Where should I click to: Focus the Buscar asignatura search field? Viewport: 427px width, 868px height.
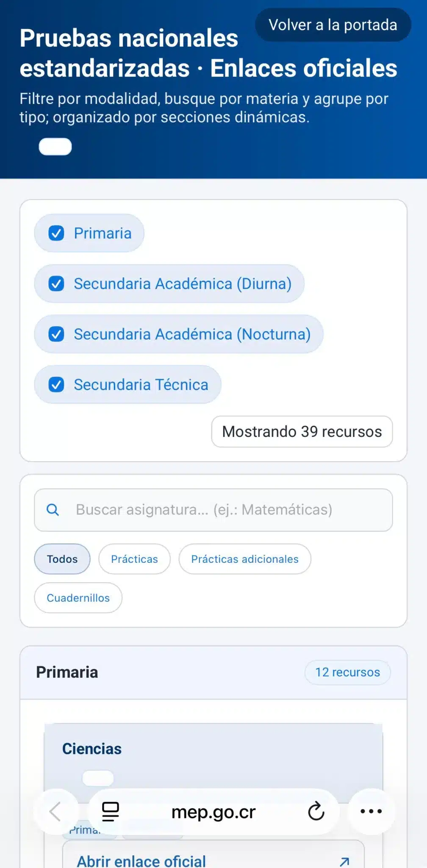click(229, 509)
